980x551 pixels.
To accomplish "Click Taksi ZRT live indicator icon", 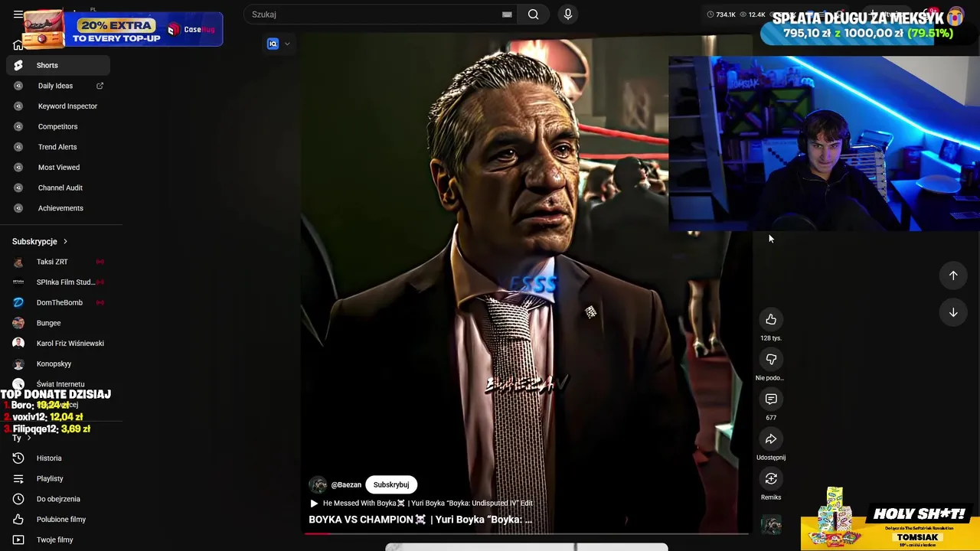I will 100,262.
